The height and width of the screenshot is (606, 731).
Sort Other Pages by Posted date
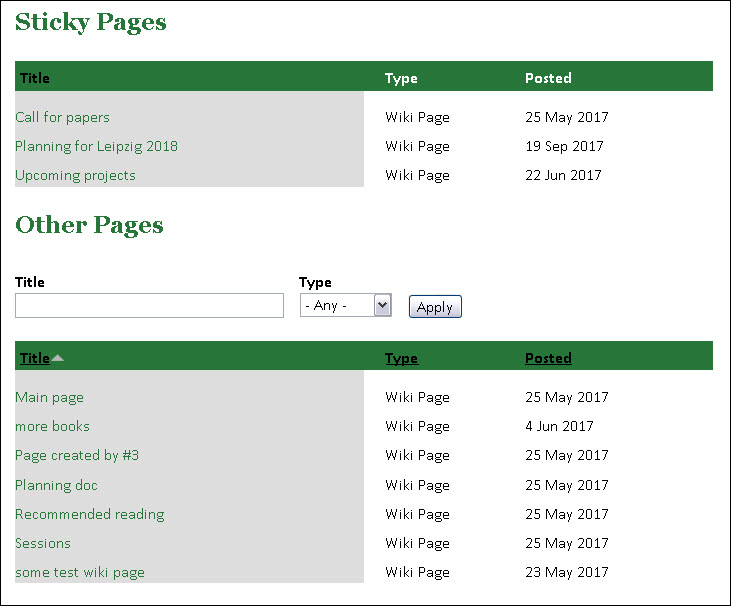click(x=548, y=358)
